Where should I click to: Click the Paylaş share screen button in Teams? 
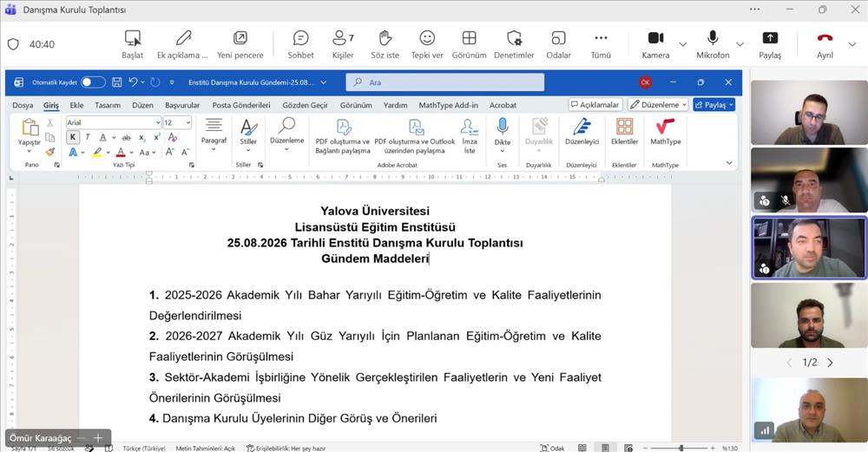pos(770,44)
